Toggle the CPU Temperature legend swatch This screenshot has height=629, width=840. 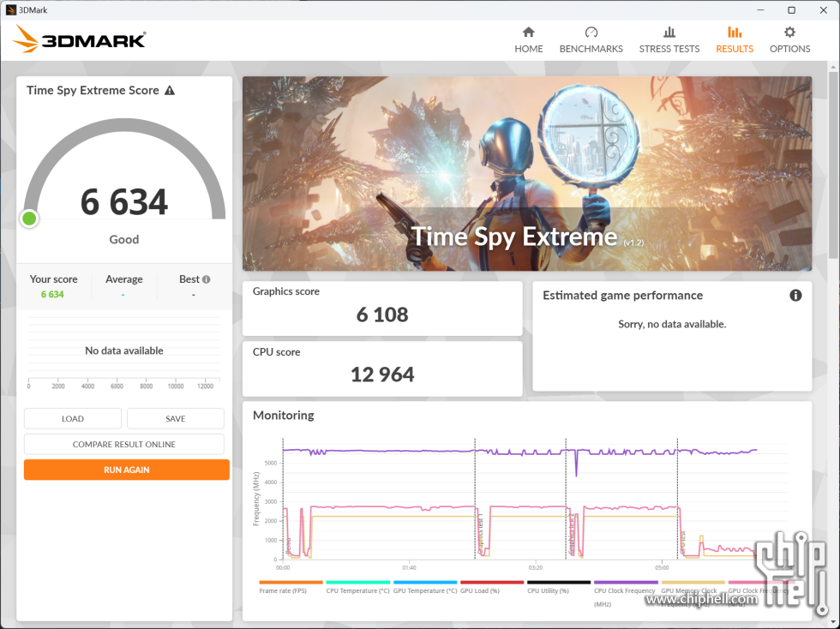tap(358, 582)
